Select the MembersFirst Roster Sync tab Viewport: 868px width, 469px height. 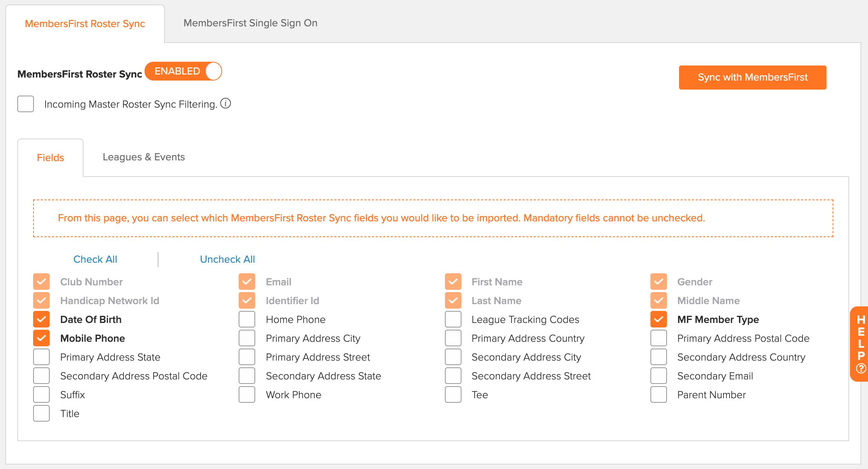85,24
